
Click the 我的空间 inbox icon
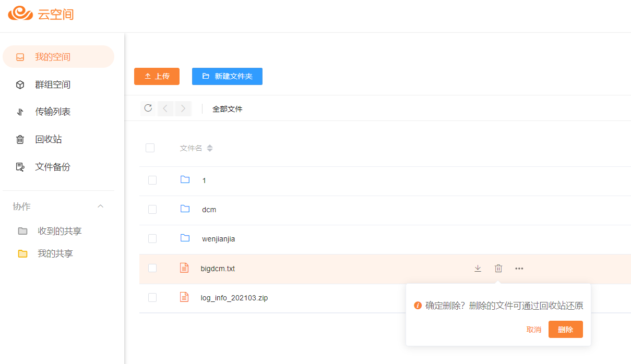20,57
